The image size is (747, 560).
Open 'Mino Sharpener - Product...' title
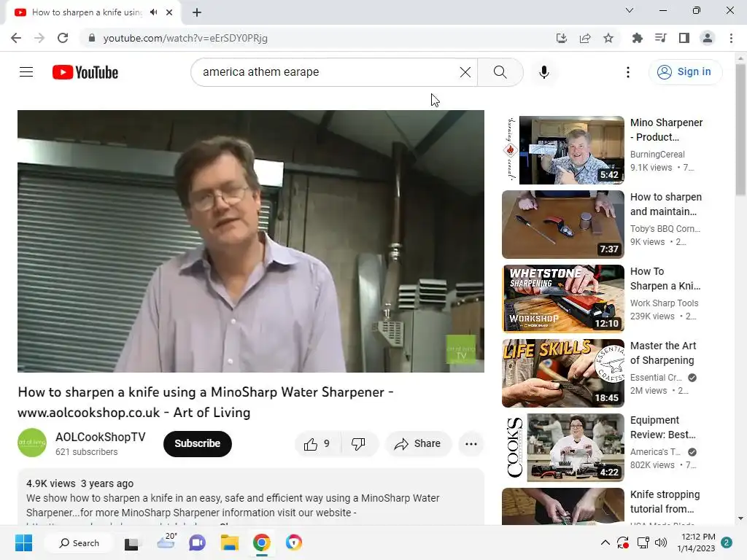(666, 130)
